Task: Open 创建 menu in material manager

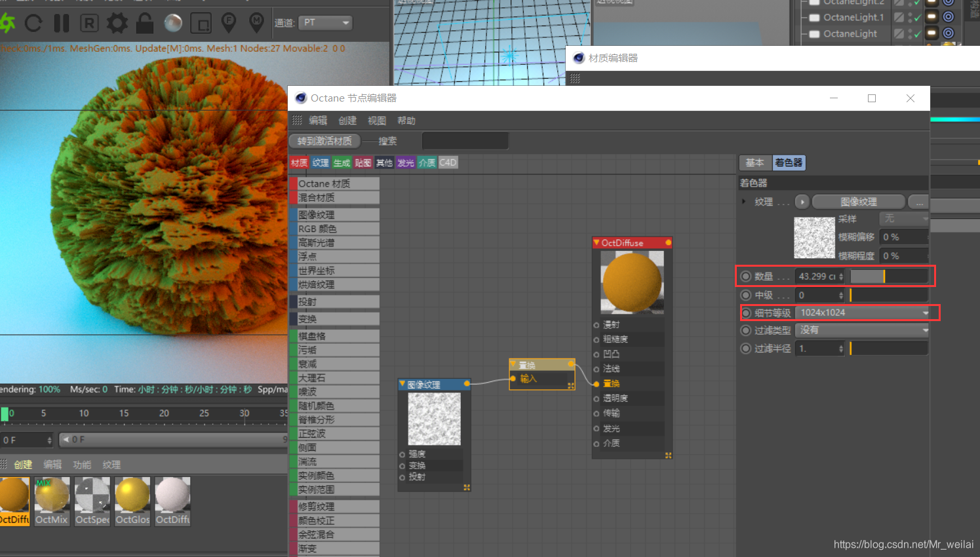Action: (24, 465)
